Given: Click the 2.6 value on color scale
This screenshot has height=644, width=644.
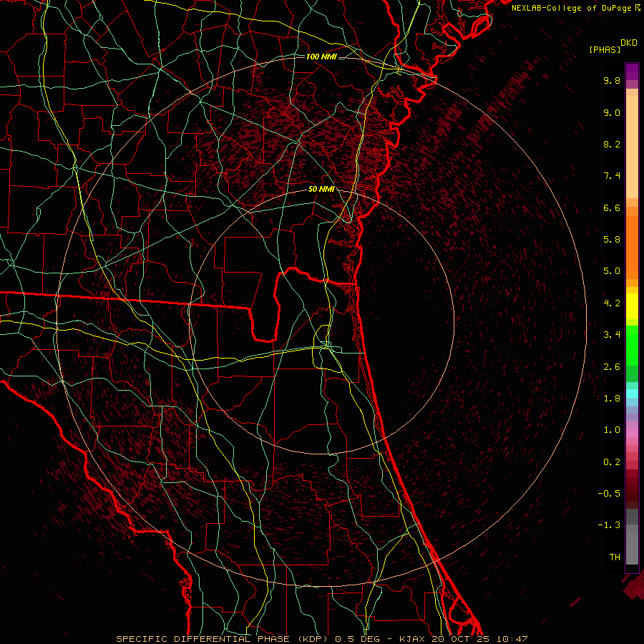Looking at the screenshot, I should point(612,367).
